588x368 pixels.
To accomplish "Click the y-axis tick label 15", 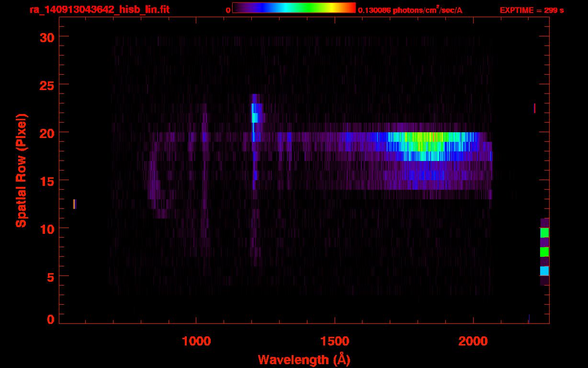I will tap(46, 181).
